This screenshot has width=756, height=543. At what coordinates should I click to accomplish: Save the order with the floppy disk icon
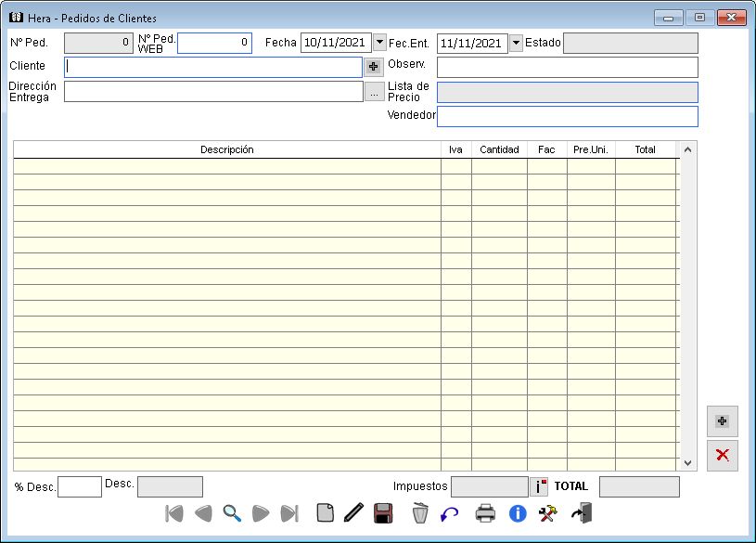383,513
